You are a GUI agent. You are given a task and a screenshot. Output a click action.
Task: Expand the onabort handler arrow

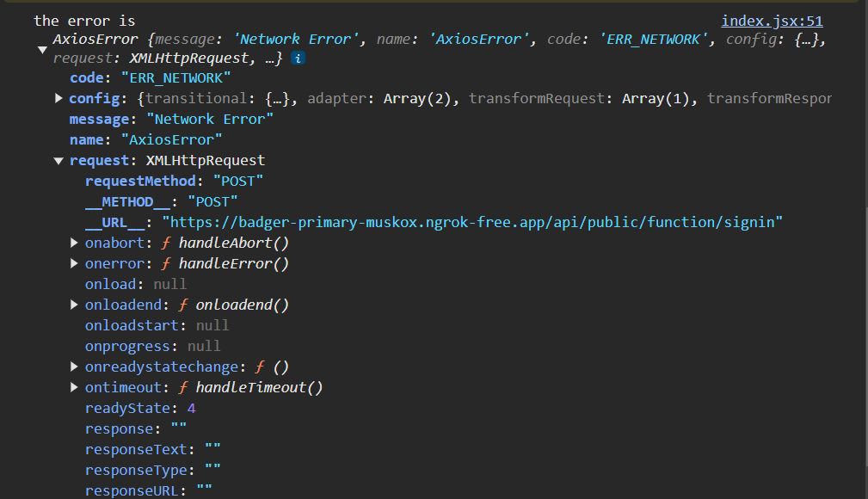coord(75,243)
